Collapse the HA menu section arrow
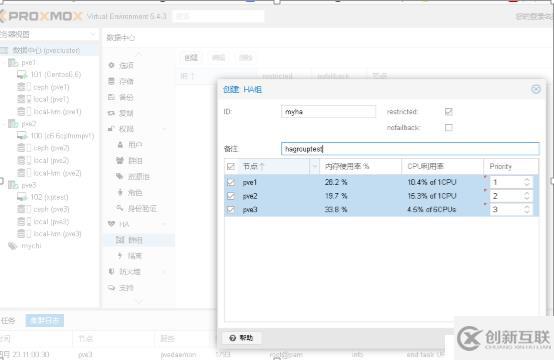The height and width of the screenshot is (360, 554). (164, 224)
